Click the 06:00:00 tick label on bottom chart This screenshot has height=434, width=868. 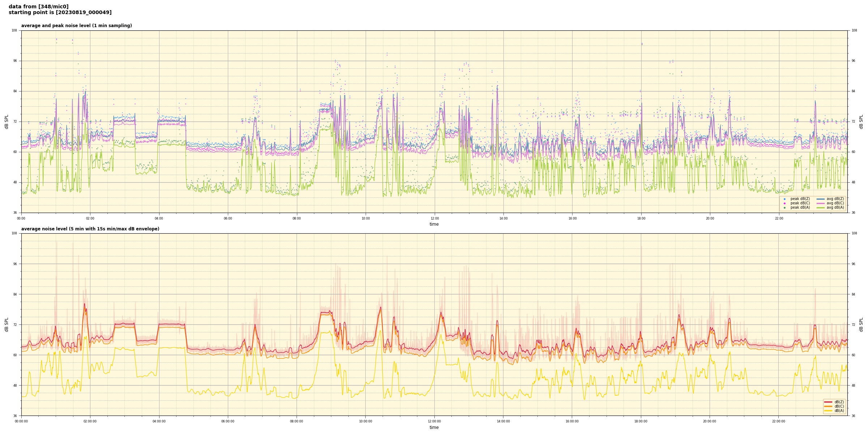227,421
